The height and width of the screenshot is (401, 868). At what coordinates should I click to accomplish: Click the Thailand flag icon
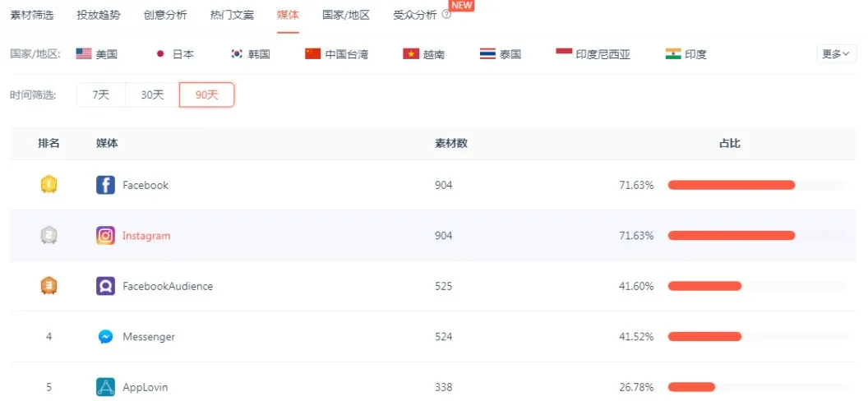[487, 53]
